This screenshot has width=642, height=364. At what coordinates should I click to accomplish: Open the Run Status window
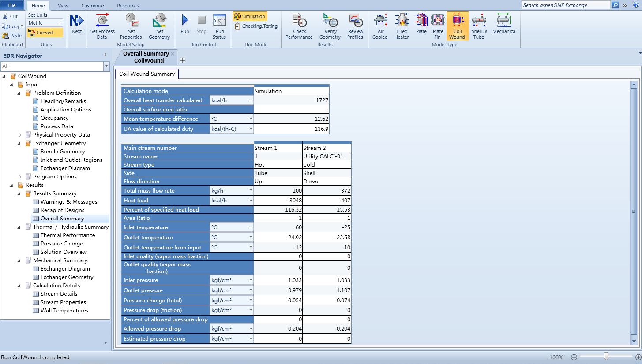(219, 26)
